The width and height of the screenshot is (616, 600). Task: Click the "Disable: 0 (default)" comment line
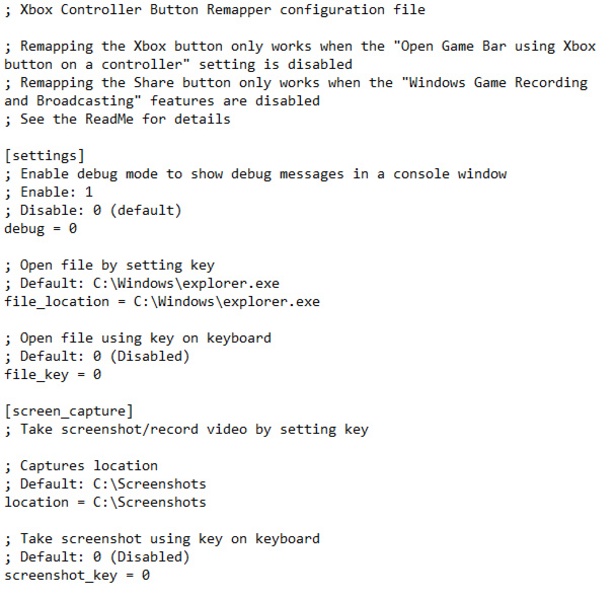(x=93, y=210)
